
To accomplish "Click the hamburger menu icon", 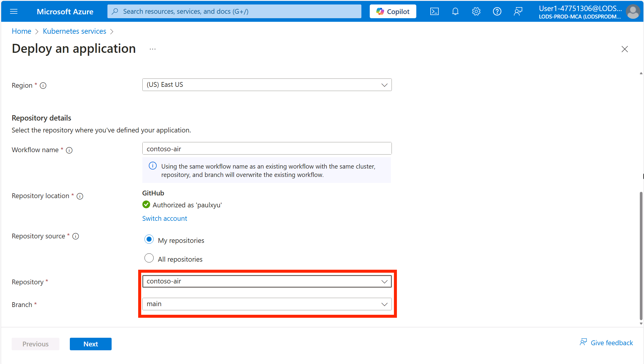I will (x=14, y=11).
